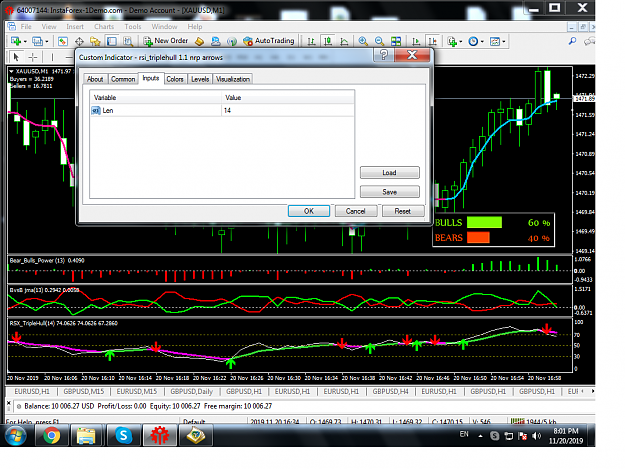The width and height of the screenshot is (625, 469).
Task: Toggle the Terminal panel icon
Action: 112,41
